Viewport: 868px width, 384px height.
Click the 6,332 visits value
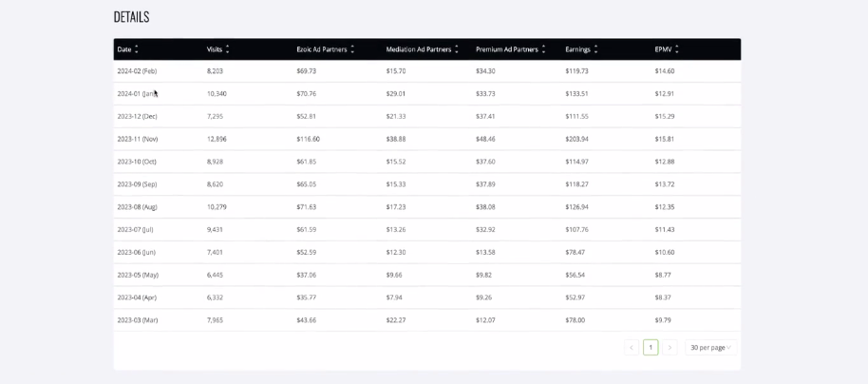pos(215,298)
